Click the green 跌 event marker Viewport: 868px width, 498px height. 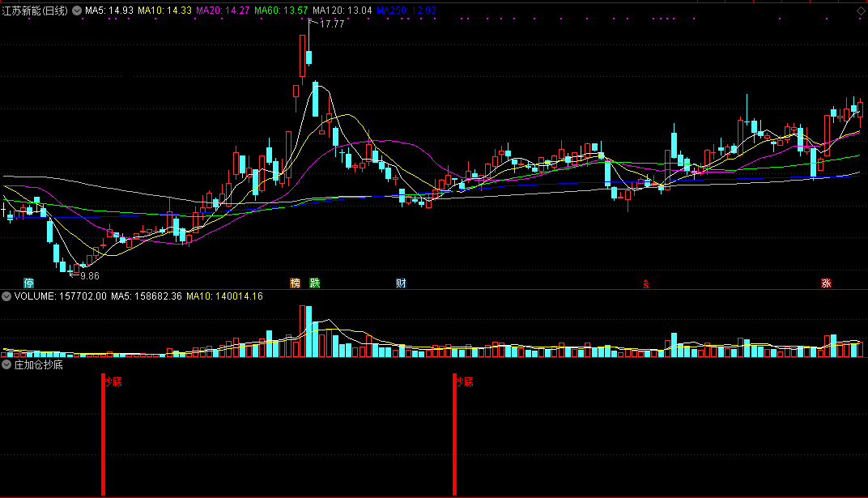(314, 283)
